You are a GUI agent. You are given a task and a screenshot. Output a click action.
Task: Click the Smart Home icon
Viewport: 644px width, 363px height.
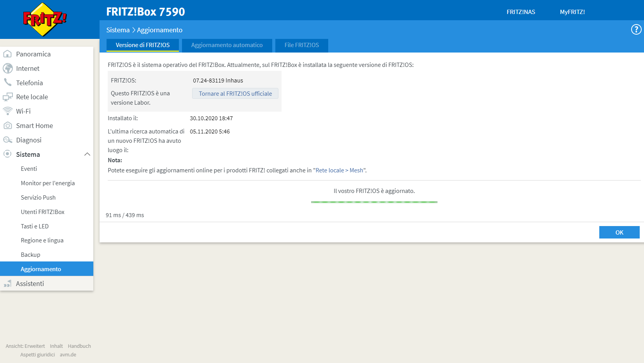(7, 126)
